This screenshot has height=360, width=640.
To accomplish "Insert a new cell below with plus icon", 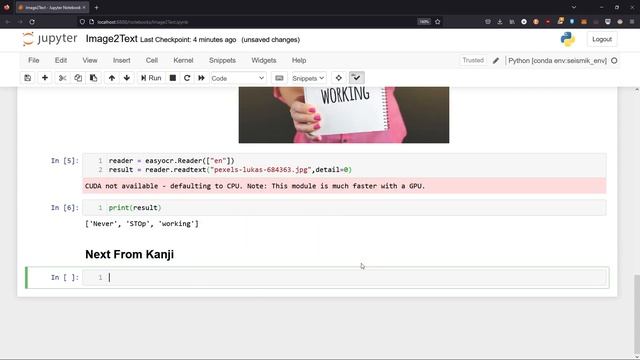I will [44, 78].
